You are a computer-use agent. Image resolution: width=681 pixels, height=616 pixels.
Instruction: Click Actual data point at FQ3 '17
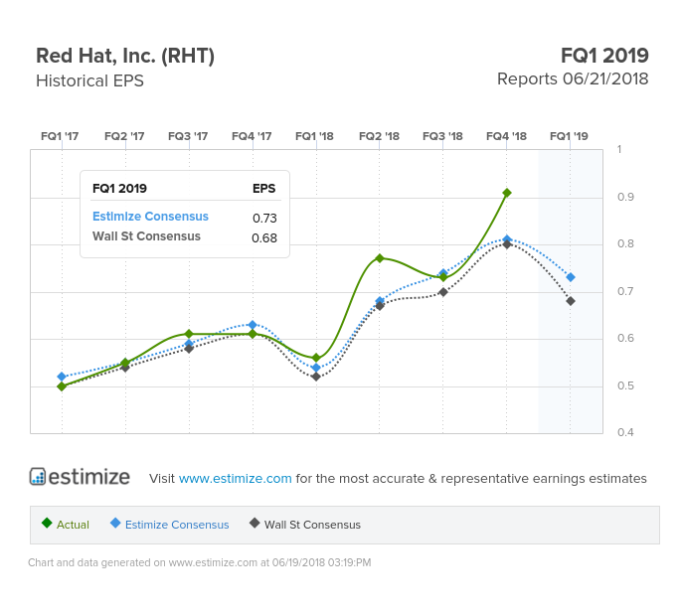tap(189, 334)
